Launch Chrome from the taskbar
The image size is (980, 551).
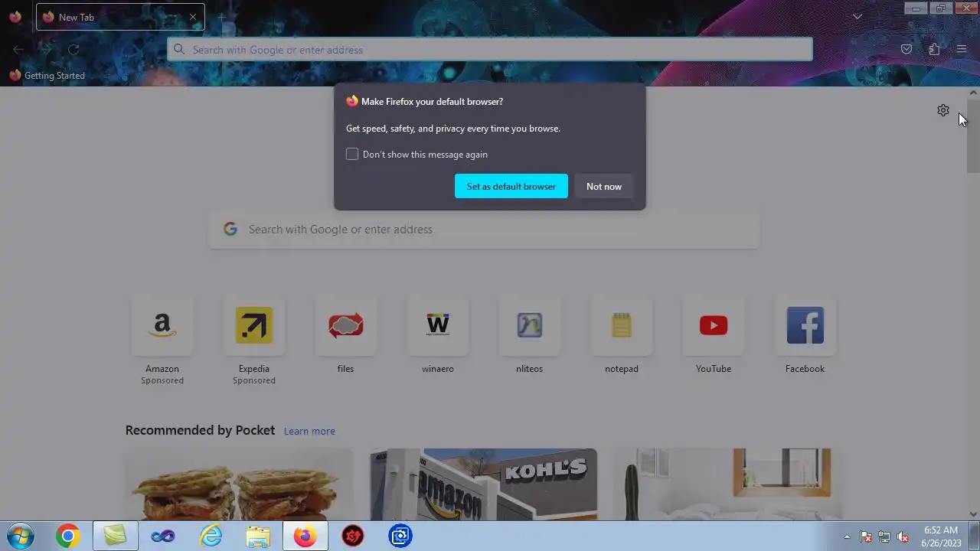tap(67, 536)
